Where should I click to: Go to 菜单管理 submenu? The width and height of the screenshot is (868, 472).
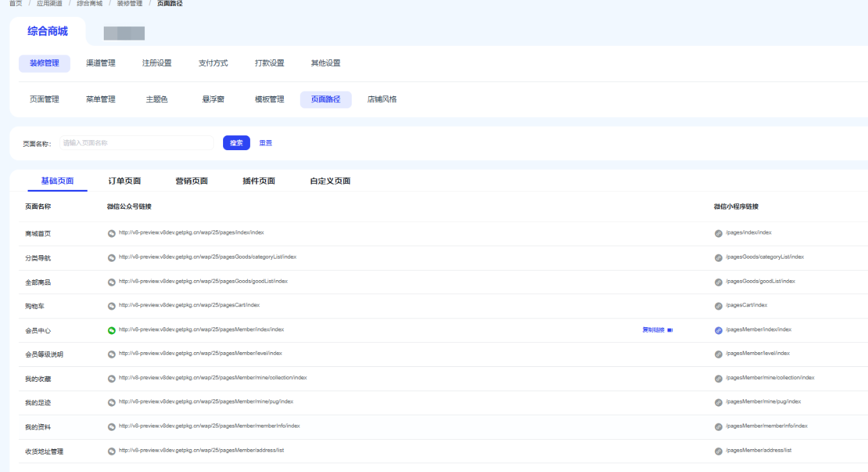coord(100,100)
